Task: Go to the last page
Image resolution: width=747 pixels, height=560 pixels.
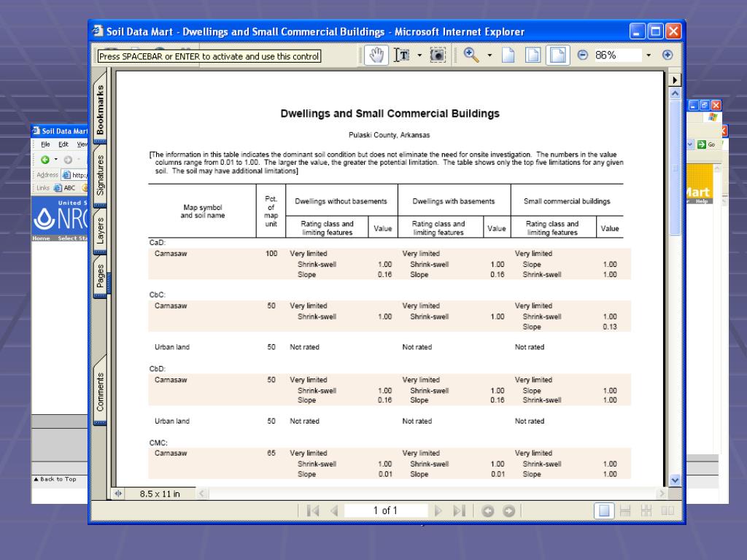Action: tap(460, 511)
